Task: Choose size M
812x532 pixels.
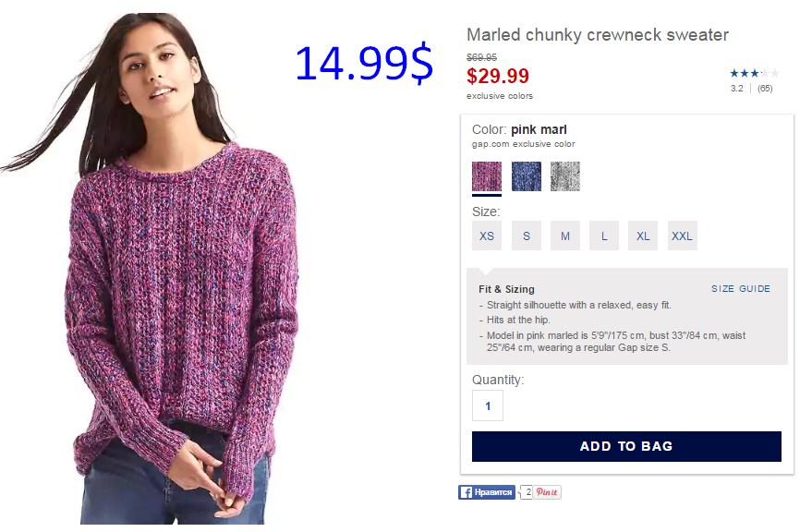Action: pyautogui.click(x=565, y=236)
